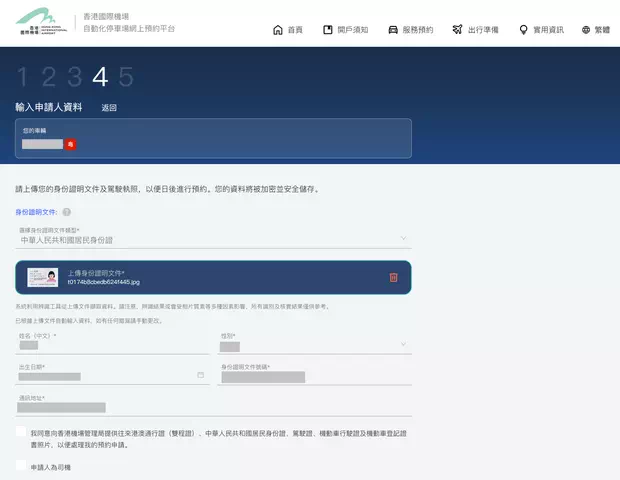Click the 返回 back link
This screenshot has height=480, width=620.
(x=109, y=108)
